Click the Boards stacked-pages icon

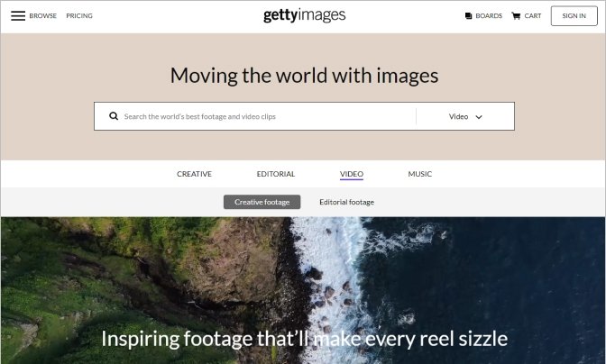pos(468,16)
